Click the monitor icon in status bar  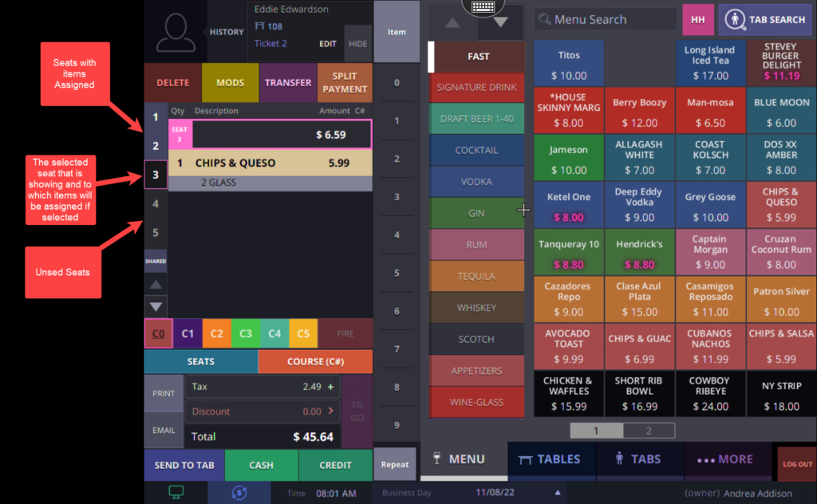(x=176, y=492)
